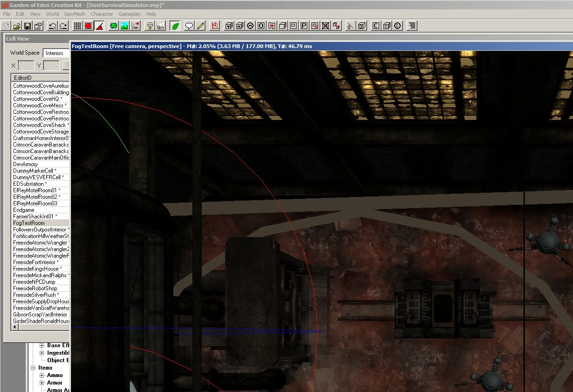Screen dimensions: 573x392
Task: Click the red arrow square icon
Action: click(x=315, y=26)
